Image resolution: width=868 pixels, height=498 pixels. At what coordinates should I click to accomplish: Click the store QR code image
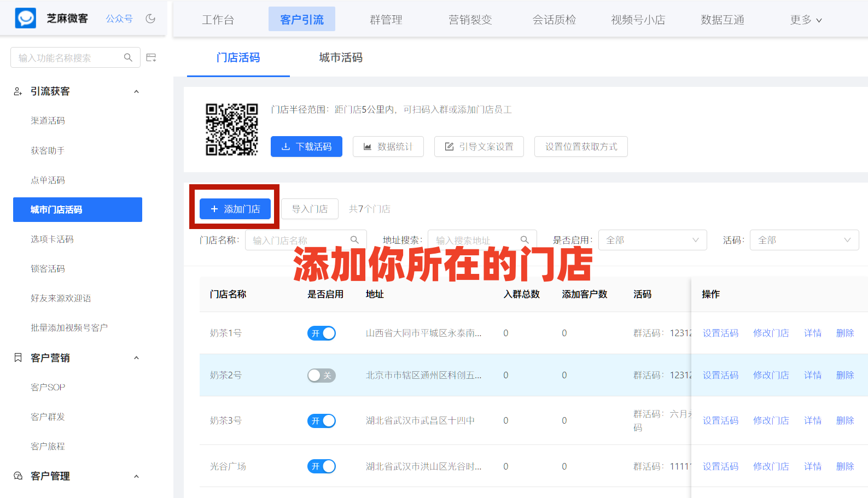point(232,130)
